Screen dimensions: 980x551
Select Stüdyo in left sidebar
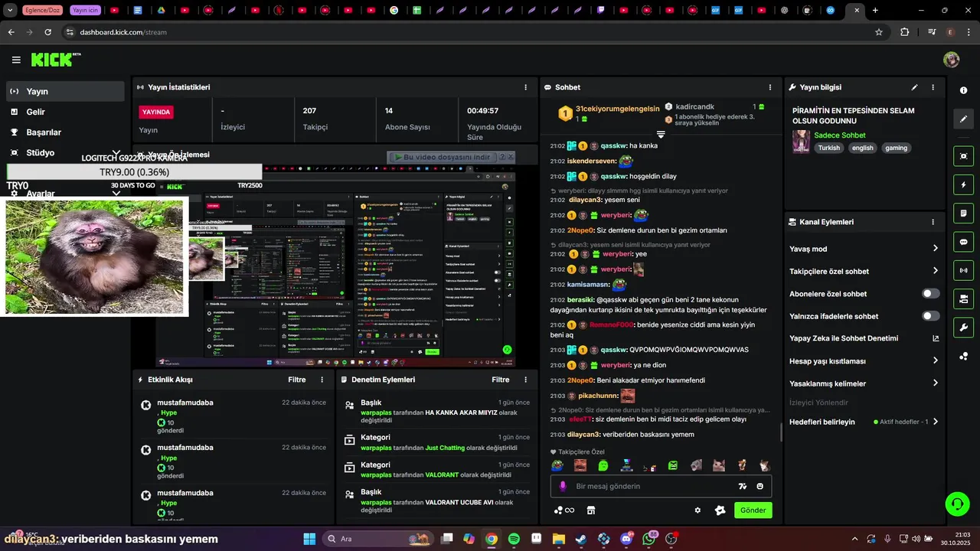click(65, 152)
